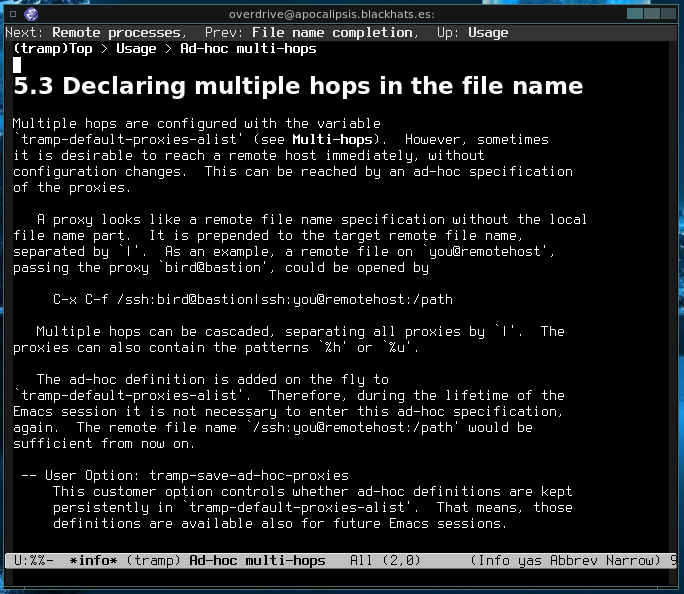Click the example 'C-x C-f /ssh:bird@bastion|ssh:you@remotehost:/path'
Viewport: 684px width, 594px height.
pyautogui.click(x=253, y=300)
